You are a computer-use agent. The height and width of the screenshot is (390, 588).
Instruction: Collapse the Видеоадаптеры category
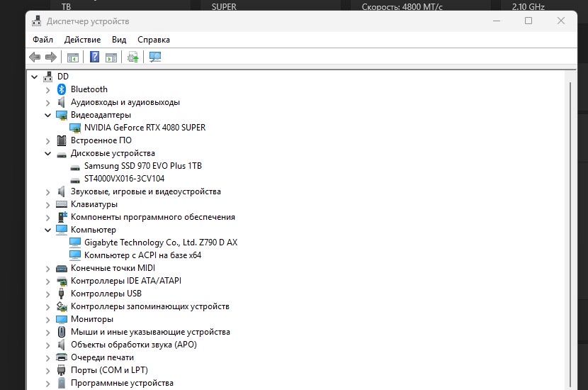(x=47, y=116)
